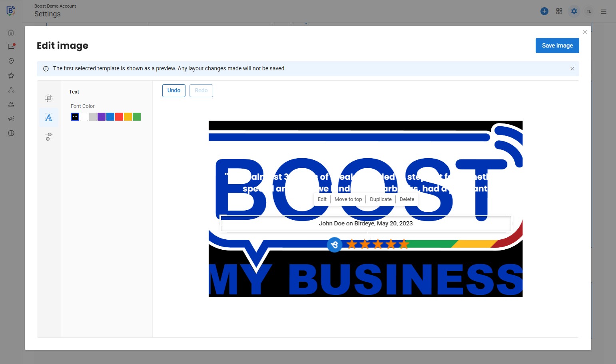Choose Edit in the text popup menu
This screenshot has width=616, height=364.
322,199
